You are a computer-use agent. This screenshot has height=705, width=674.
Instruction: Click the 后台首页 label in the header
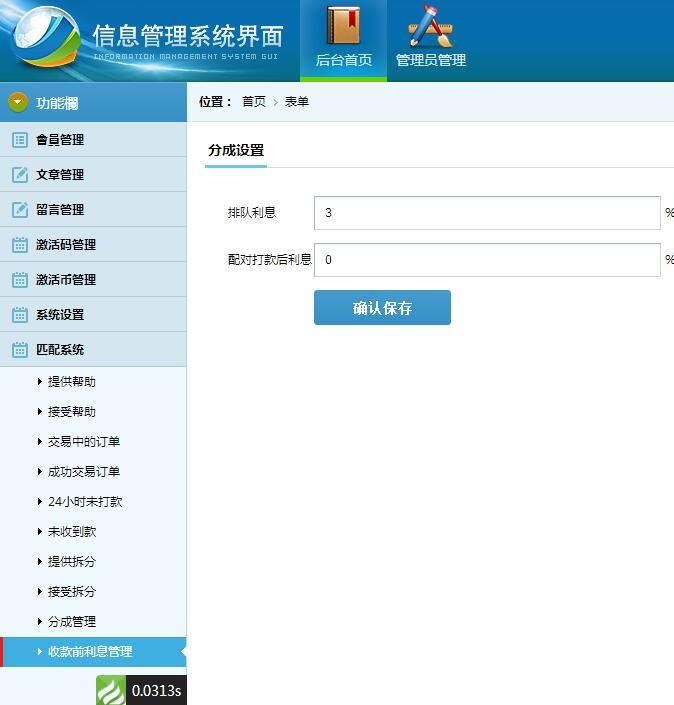pos(344,60)
